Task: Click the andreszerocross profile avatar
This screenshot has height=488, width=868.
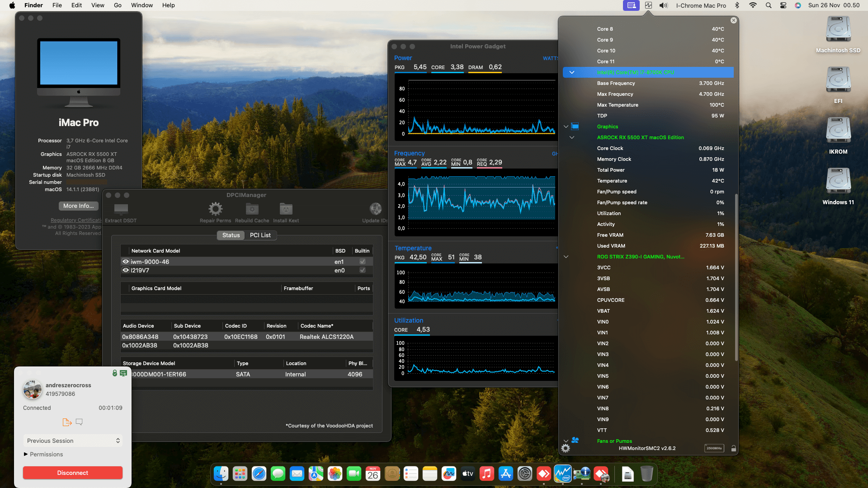Action: [x=33, y=389]
